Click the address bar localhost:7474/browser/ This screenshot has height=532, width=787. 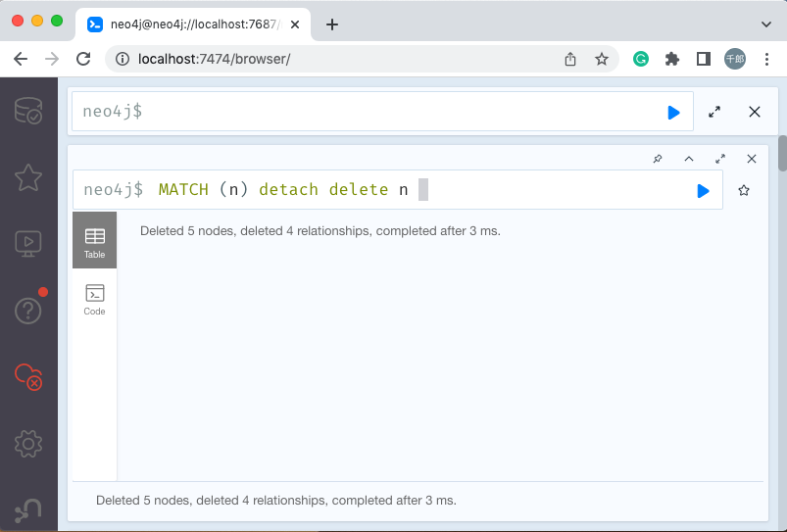[x=215, y=59]
